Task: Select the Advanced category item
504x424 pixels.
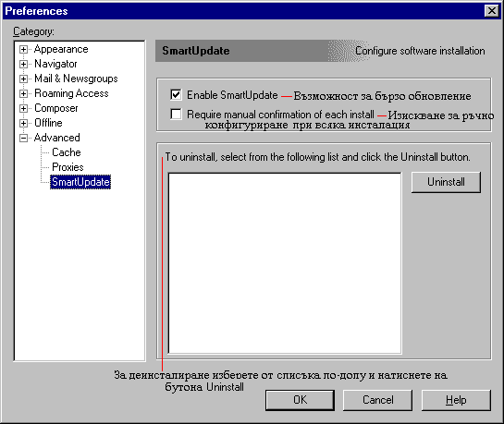Action: coord(57,138)
